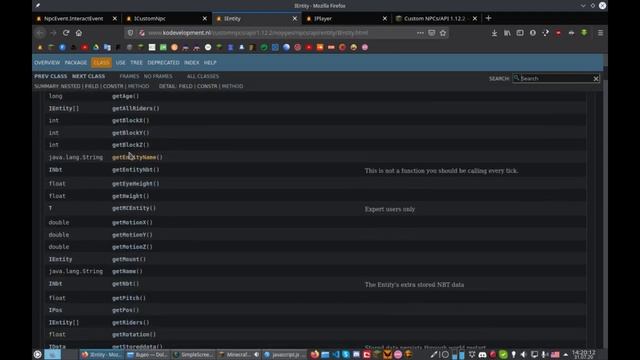Screen dimensions: 640x360
Task: Click the shield tracking protection icon
Action: click(x=130, y=33)
